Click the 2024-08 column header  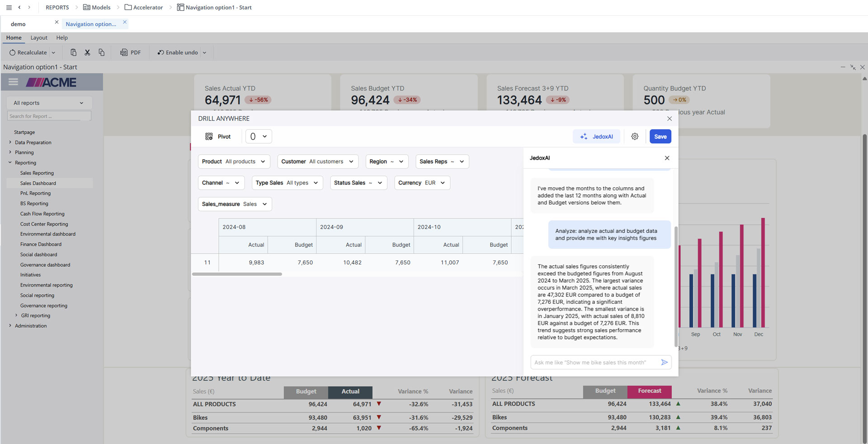(x=268, y=227)
